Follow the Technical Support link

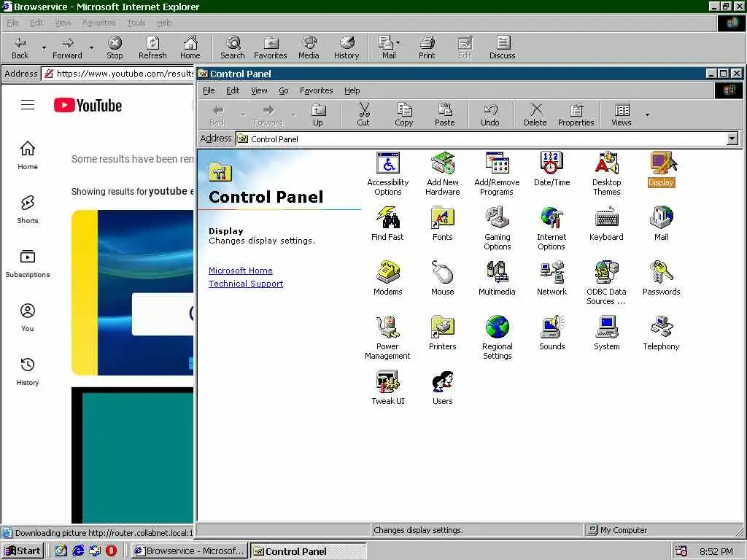click(246, 284)
